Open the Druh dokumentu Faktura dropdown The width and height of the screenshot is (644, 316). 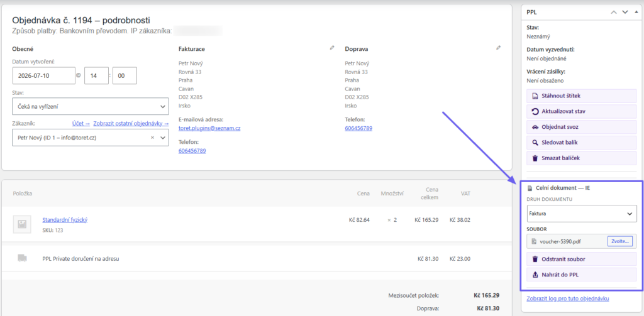click(582, 214)
